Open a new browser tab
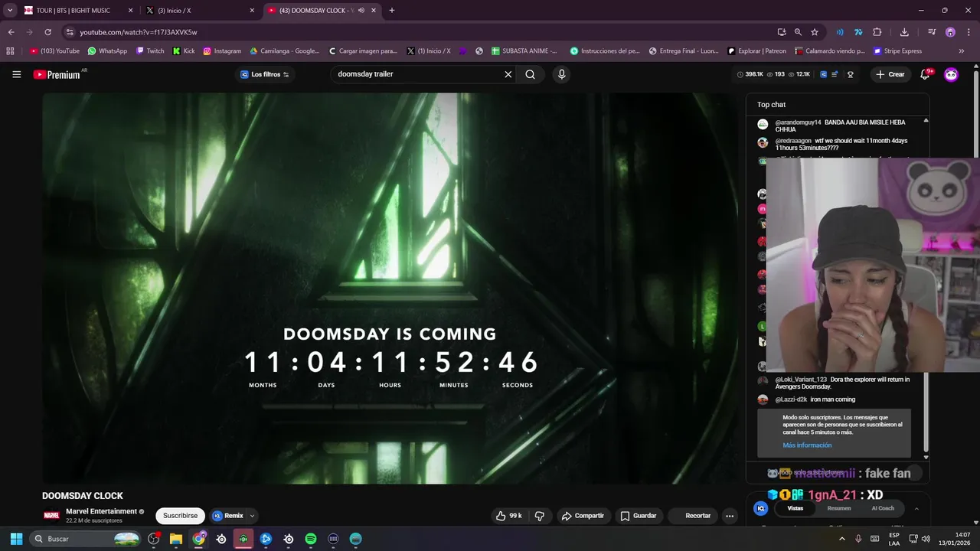Viewport: 980px width, 551px height. [392, 11]
